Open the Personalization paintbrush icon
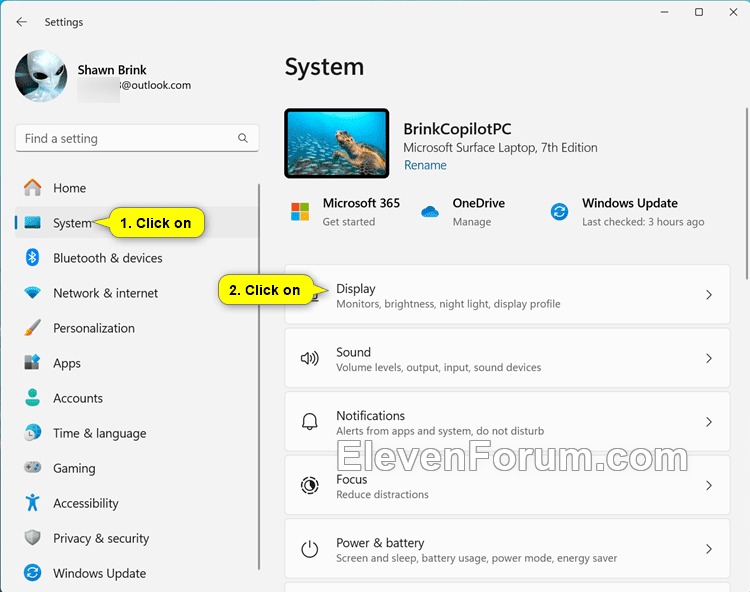Screen dimensions: 750x592 pyautogui.click(x=33, y=328)
